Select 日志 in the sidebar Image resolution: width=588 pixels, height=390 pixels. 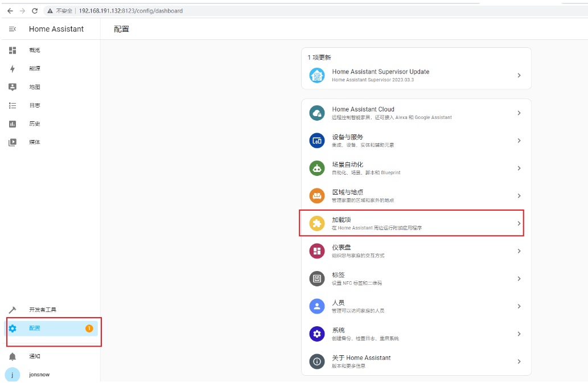[x=35, y=105]
